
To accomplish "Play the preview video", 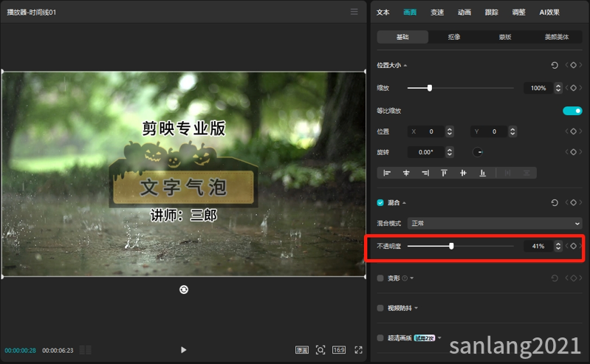I will [x=183, y=350].
